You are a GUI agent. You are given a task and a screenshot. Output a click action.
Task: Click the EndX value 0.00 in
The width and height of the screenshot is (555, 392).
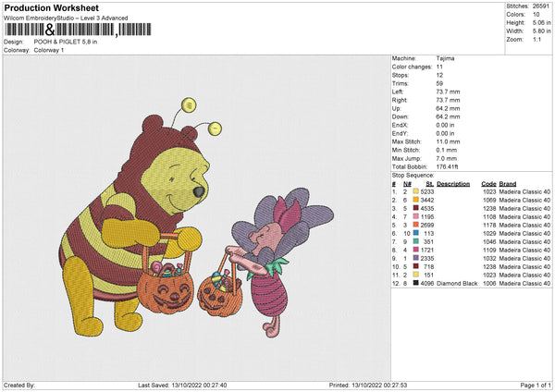tap(445, 125)
